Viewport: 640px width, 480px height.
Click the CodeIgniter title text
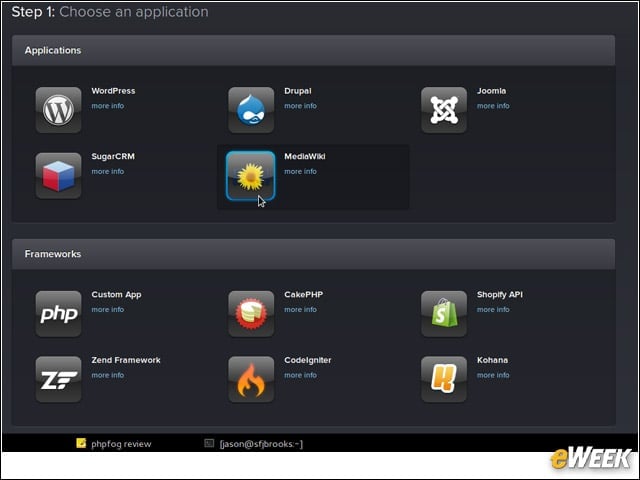click(x=308, y=360)
